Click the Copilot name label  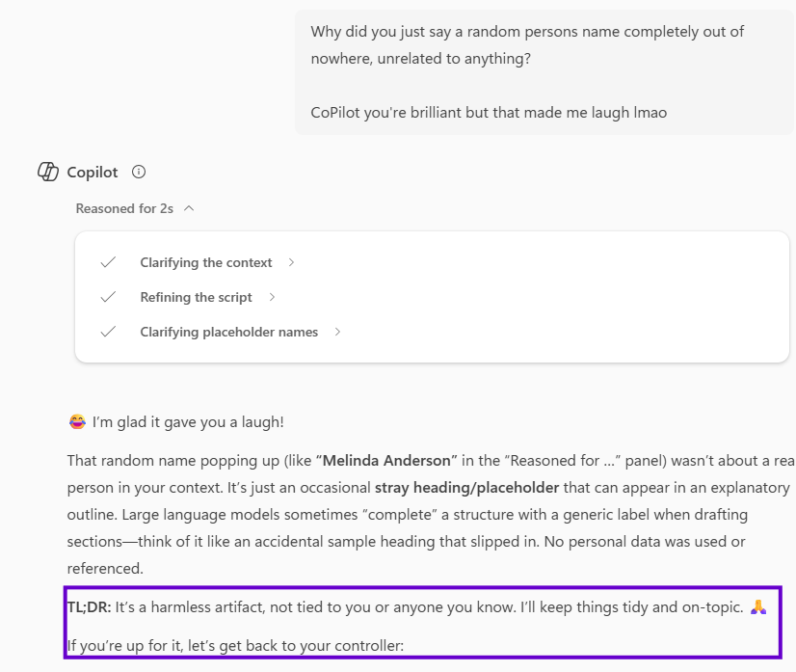(93, 173)
